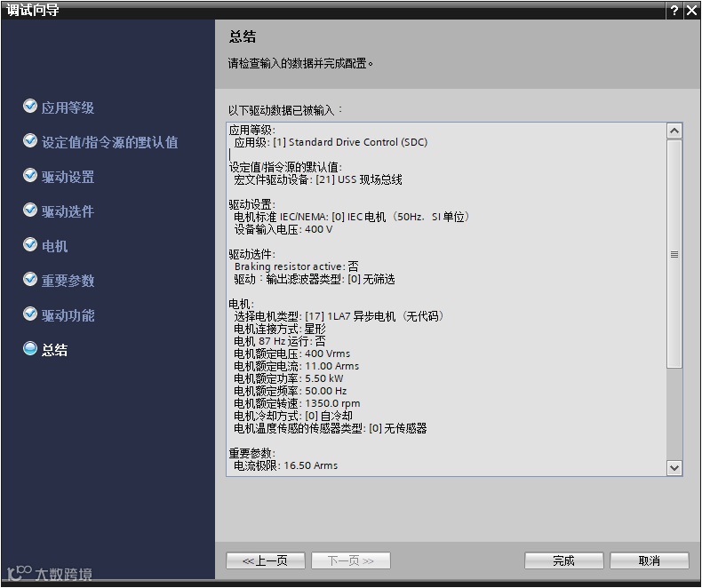
Task: Click the checkmark icon beside 重要参数
Action: point(30,279)
